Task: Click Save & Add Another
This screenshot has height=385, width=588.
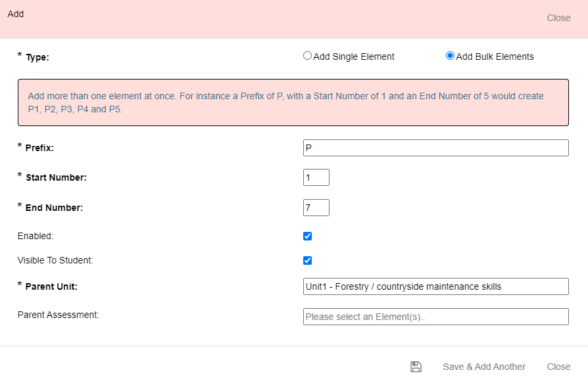Action: point(484,367)
